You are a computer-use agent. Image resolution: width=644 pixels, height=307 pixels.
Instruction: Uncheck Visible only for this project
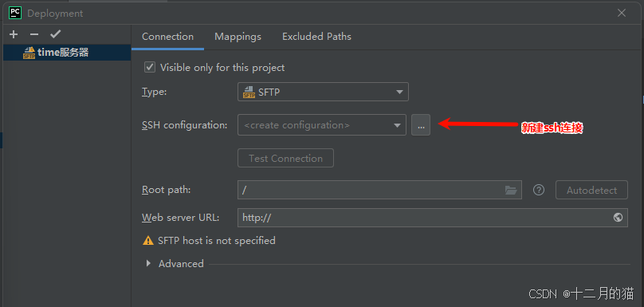(150, 67)
